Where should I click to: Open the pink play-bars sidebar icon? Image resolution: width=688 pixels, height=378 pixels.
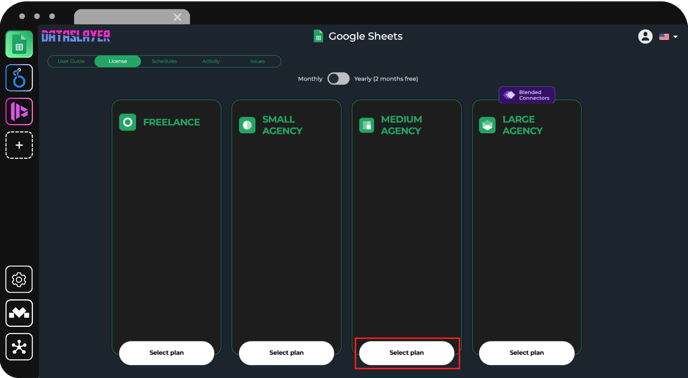(x=19, y=112)
